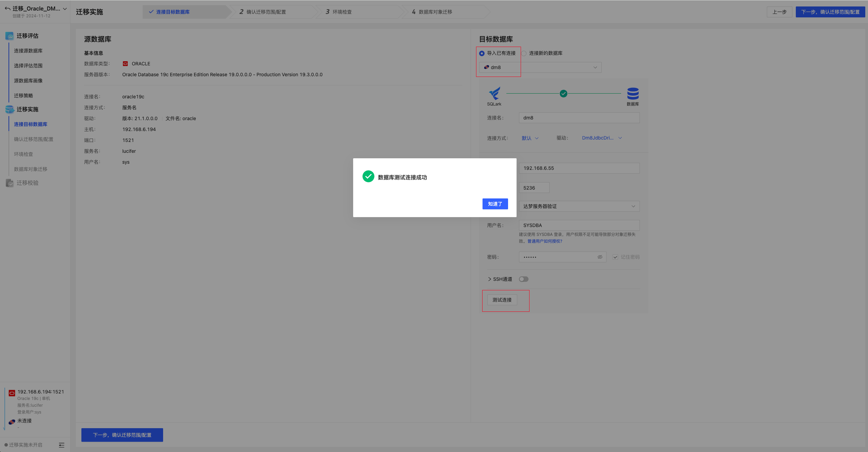
Task: Select 确认迁移范围/配置 in the sidebar menu
Action: (x=33, y=139)
